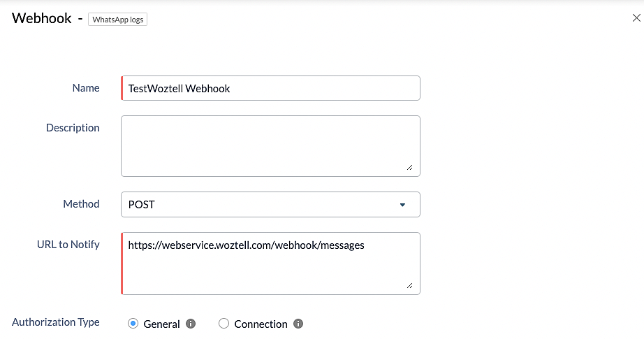Click resize handle of Description textarea
The height and width of the screenshot is (339, 644).
[409, 167]
